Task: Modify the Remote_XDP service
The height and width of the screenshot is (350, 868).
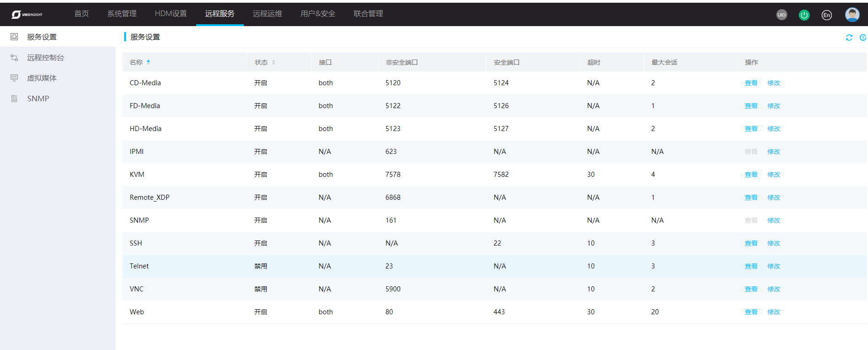Action: 774,197
